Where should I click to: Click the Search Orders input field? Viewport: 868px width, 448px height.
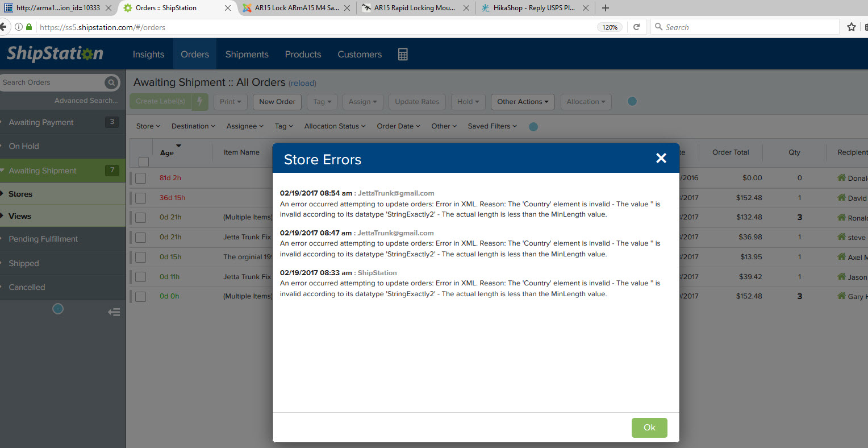[x=52, y=82]
